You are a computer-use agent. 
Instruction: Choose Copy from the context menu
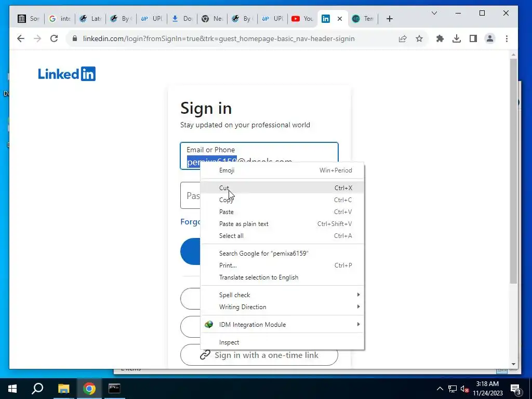(x=282, y=200)
